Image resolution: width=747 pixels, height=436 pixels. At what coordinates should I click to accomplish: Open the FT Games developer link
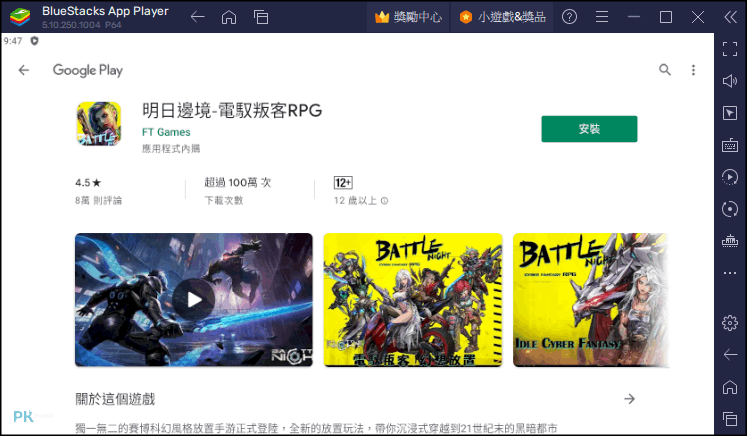[x=166, y=132]
